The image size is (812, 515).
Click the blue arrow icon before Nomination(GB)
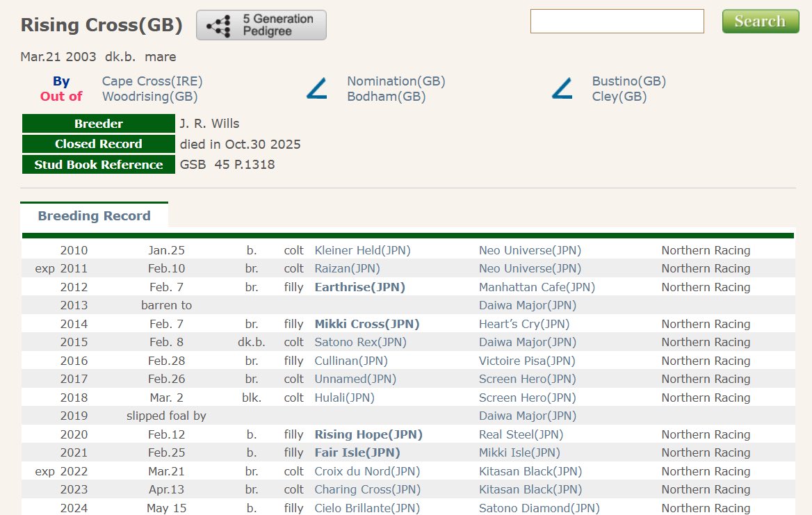click(317, 88)
